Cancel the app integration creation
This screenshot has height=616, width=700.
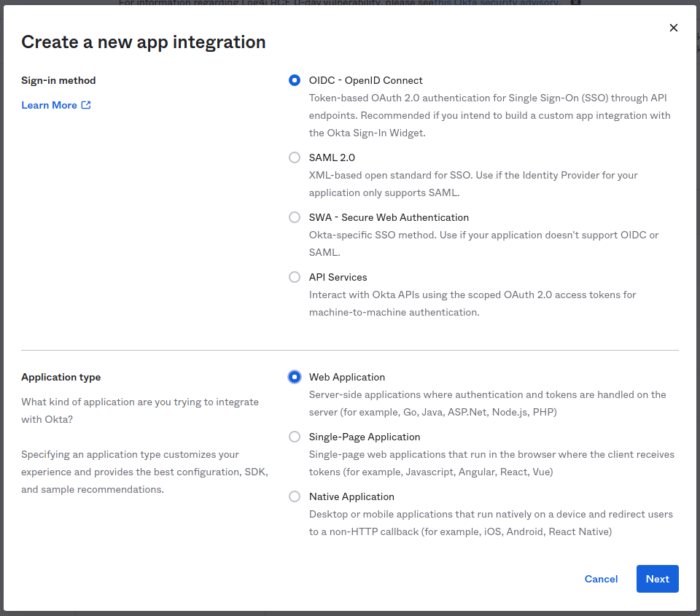coord(600,579)
